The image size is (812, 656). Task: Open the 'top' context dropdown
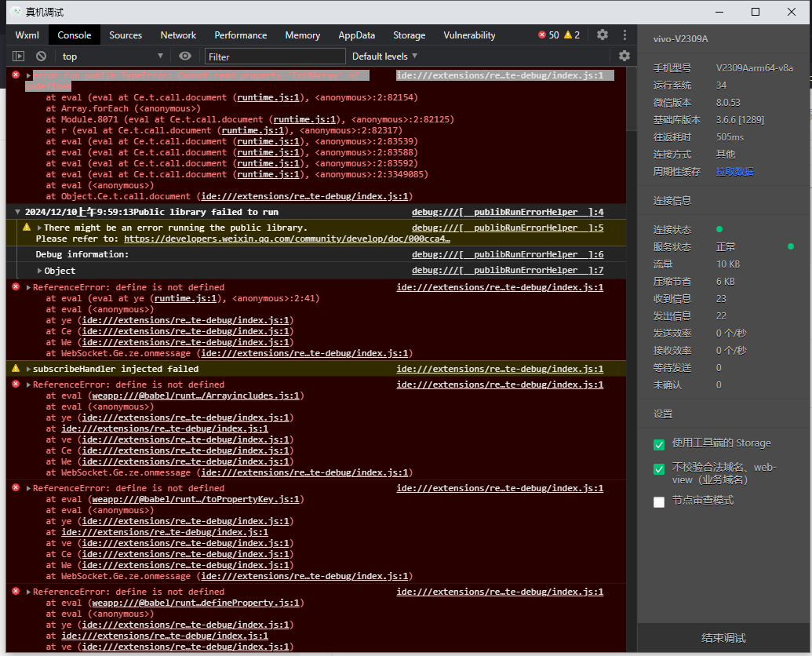(113, 56)
